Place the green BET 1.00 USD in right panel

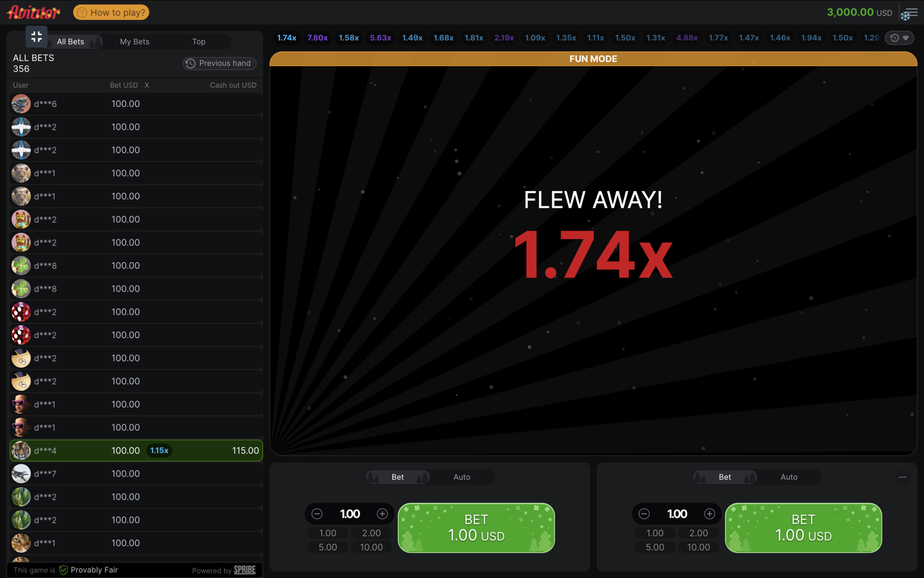click(x=803, y=528)
